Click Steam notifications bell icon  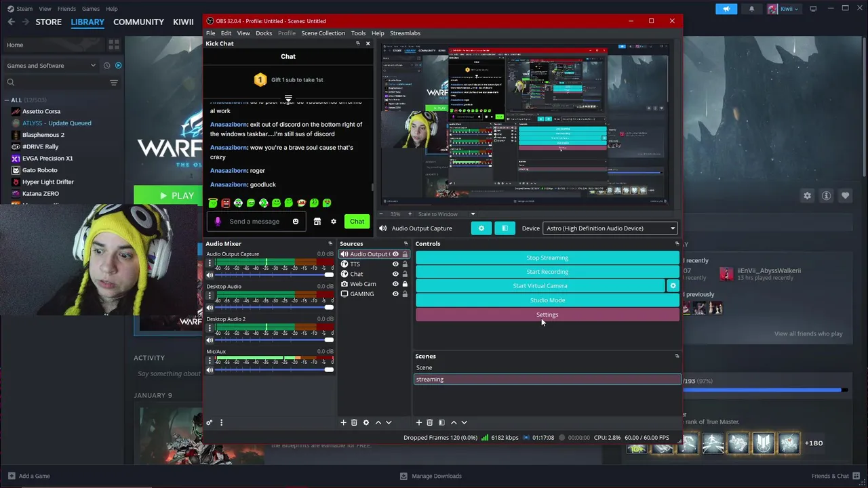click(x=751, y=9)
